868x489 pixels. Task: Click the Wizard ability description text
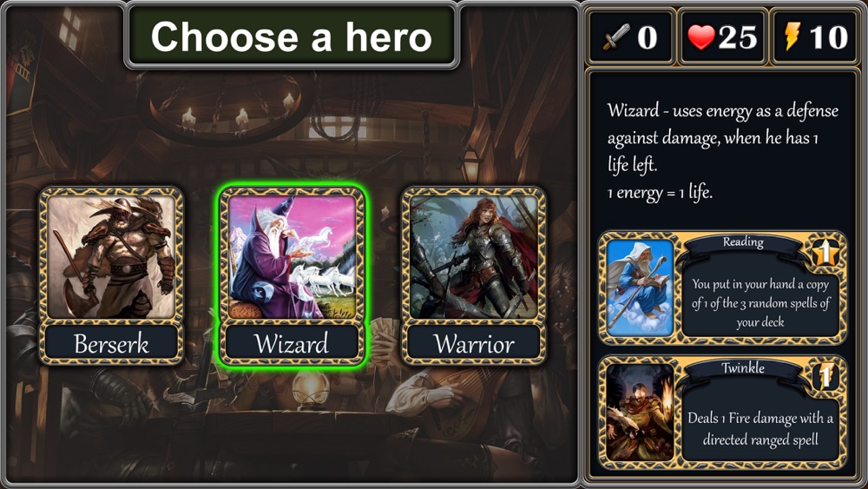tap(722, 151)
